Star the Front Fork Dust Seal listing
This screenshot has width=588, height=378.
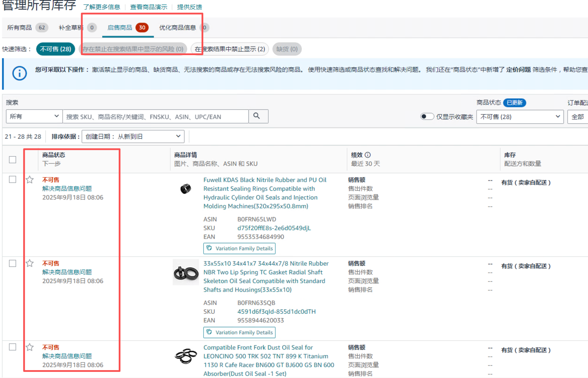(30, 347)
